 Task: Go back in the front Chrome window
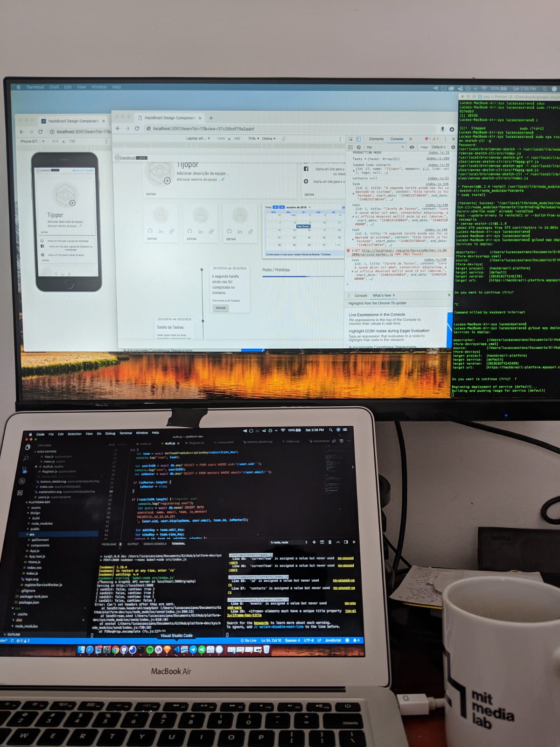(x=118, y=128)
